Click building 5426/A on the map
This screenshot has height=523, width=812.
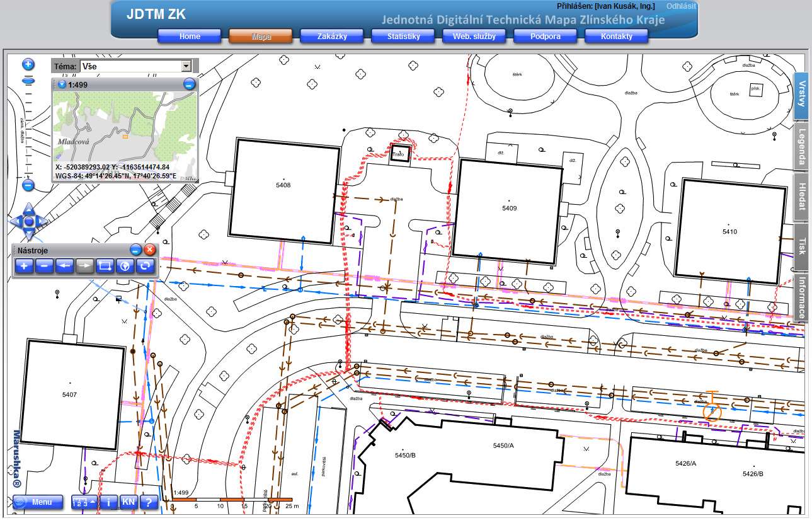point(685,463)
